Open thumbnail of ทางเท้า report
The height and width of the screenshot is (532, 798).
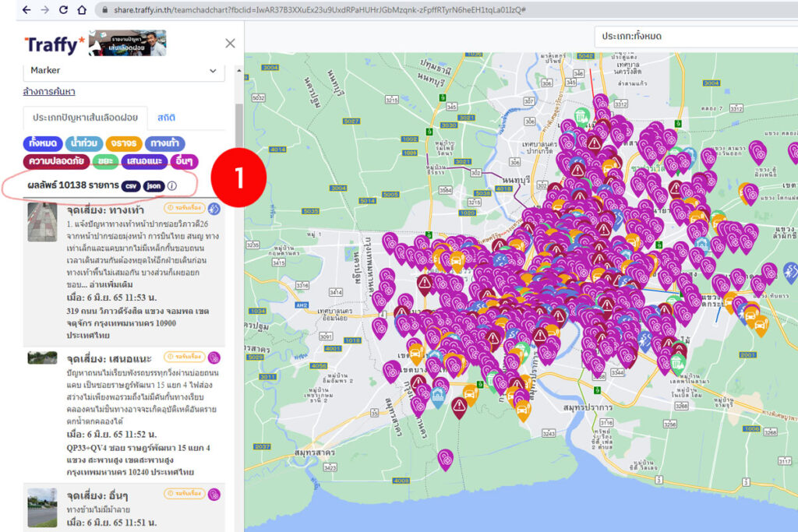click(42, 222)
